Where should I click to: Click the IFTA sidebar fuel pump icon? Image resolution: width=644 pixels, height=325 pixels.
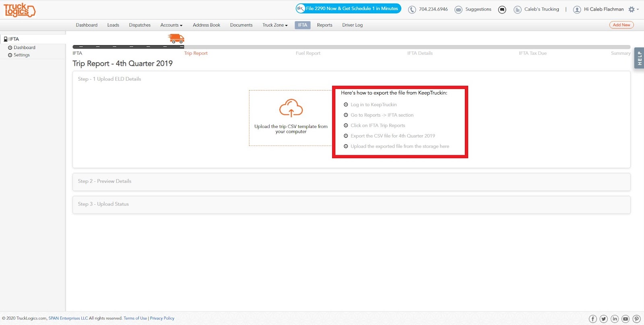pyautogui.click(x=6, y=39)
